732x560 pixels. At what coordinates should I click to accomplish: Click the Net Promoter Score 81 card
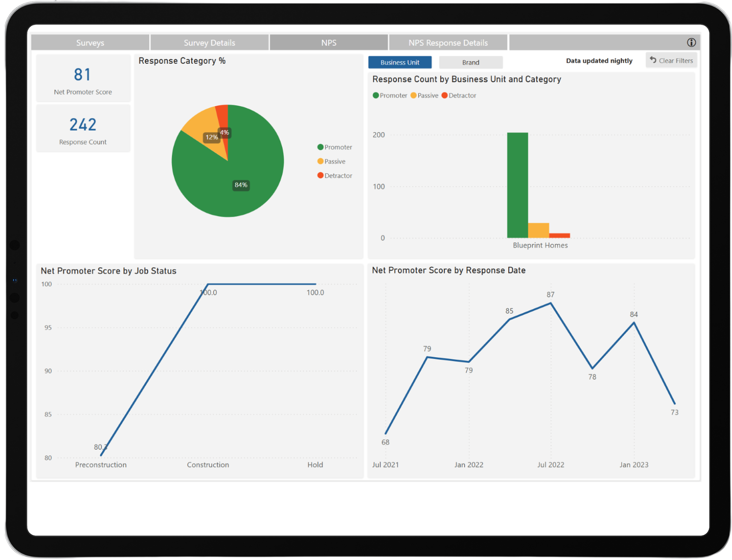point(83,79)
